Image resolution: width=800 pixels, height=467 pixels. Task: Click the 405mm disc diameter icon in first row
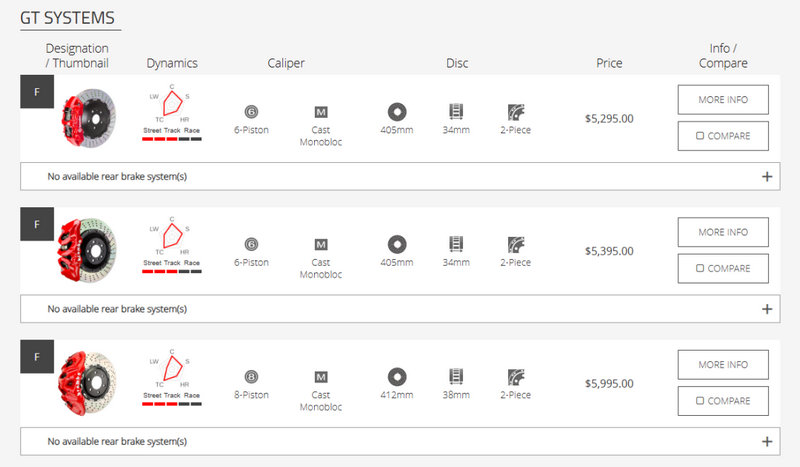(x=396, y=111)
